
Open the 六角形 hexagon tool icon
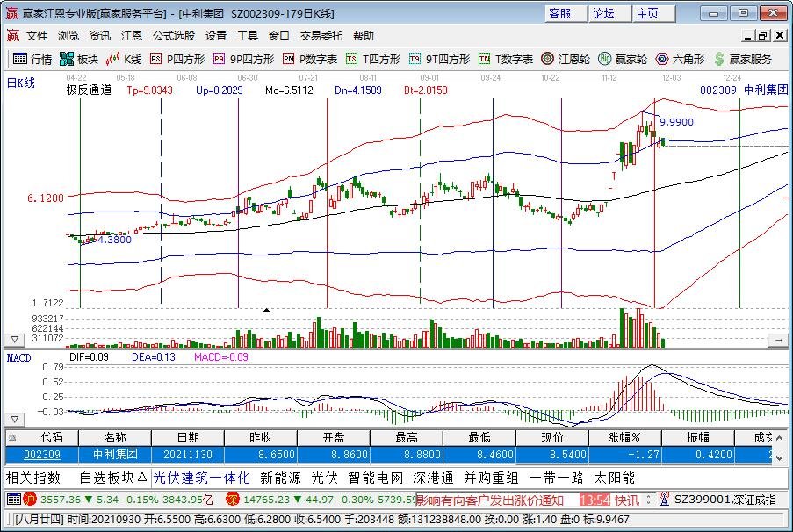pos(661,59)
